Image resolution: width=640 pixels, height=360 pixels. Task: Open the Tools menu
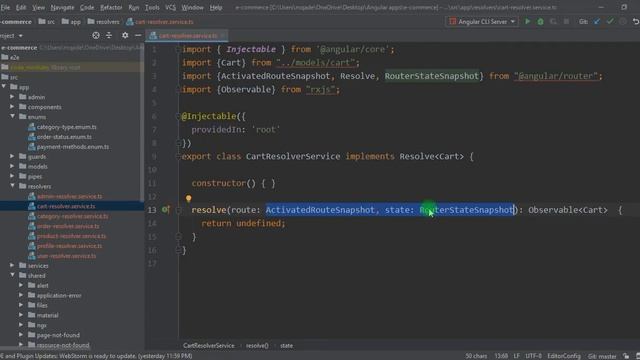click(152, 7)
